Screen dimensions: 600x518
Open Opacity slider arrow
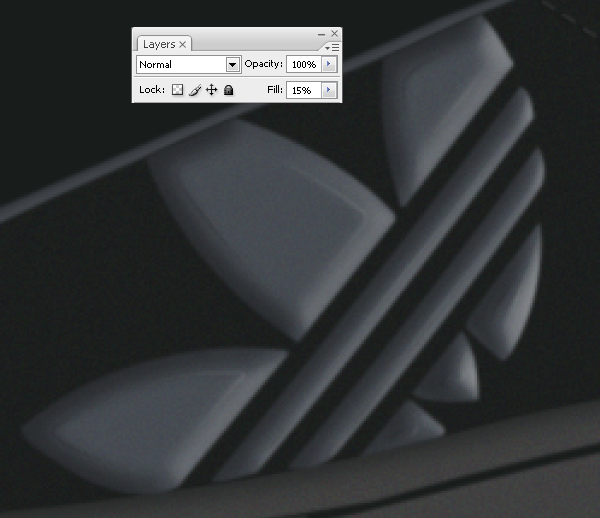point(329,64)
